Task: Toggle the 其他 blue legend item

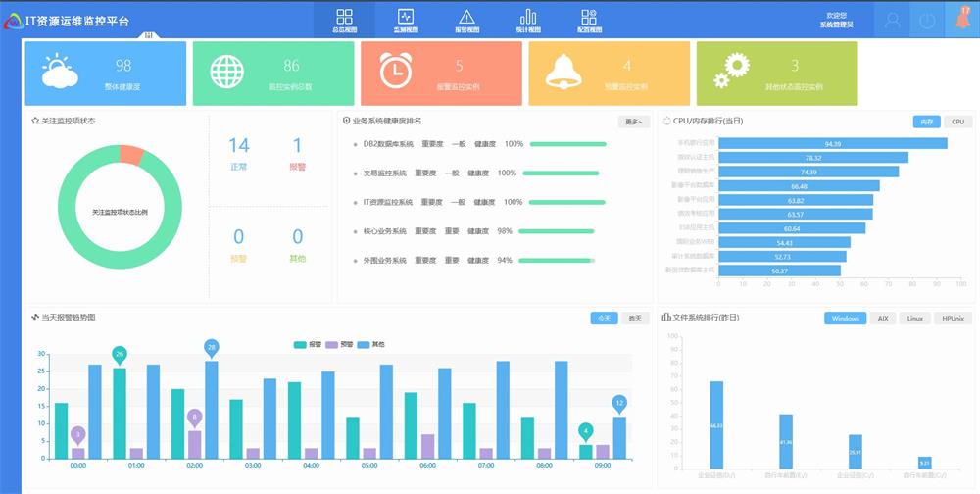Action: coord(371,345)
